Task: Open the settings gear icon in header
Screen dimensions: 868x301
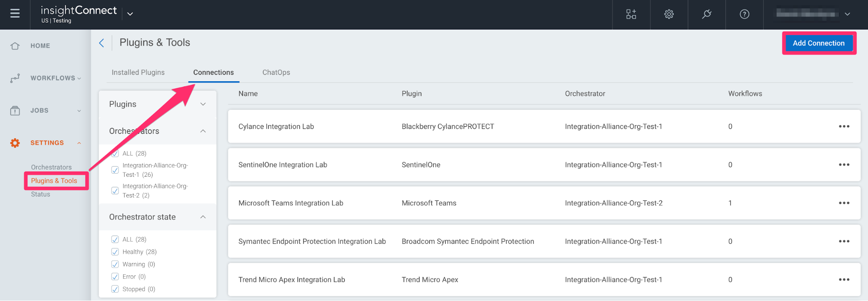Action: 669,14
